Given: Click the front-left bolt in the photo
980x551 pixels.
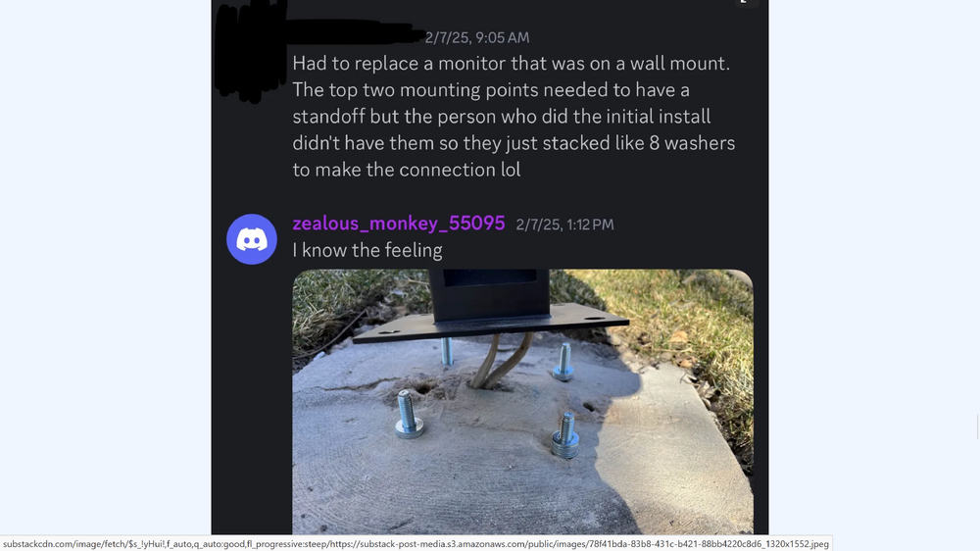Looking at the screenshot, I should (x=409, y=414).
